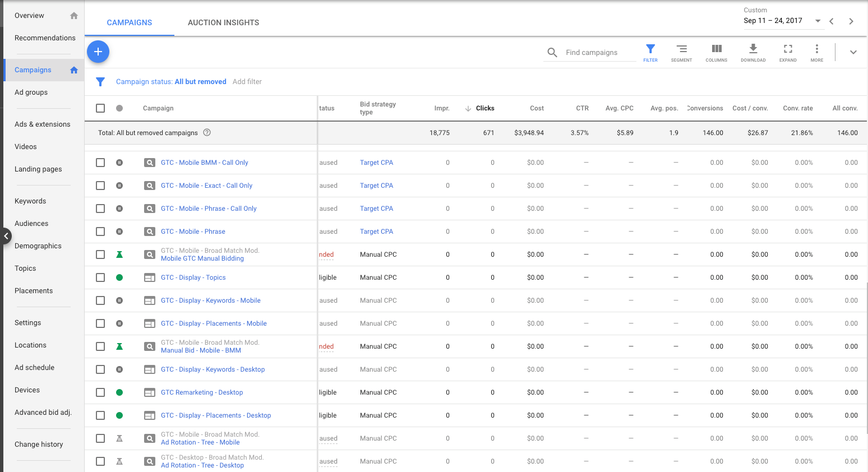Screen dimensions: 868x472
Task: Click the Overview home icon
Action: coord(74,16)
